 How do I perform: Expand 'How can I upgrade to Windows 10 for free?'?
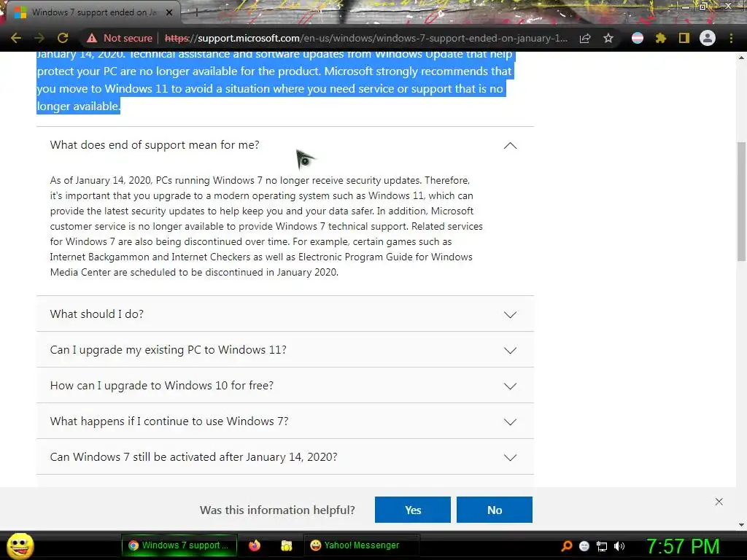285,385
